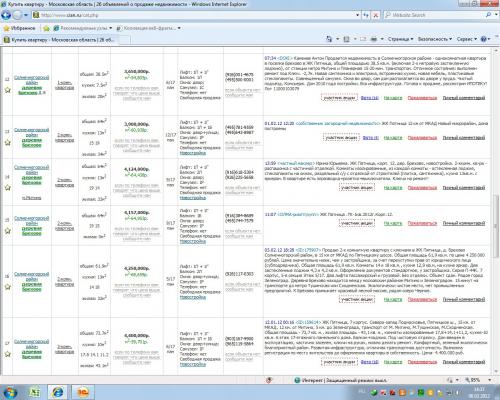
Task: Mark listing 14 with its favorite star
Action: pos(8,188)
